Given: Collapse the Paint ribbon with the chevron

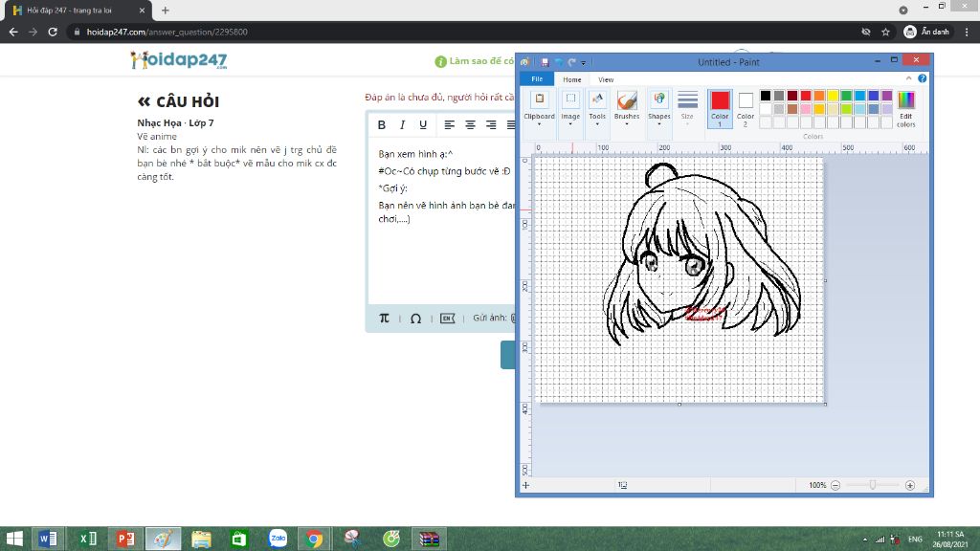Looking at the screenshot, I should [x=908, y=78].
